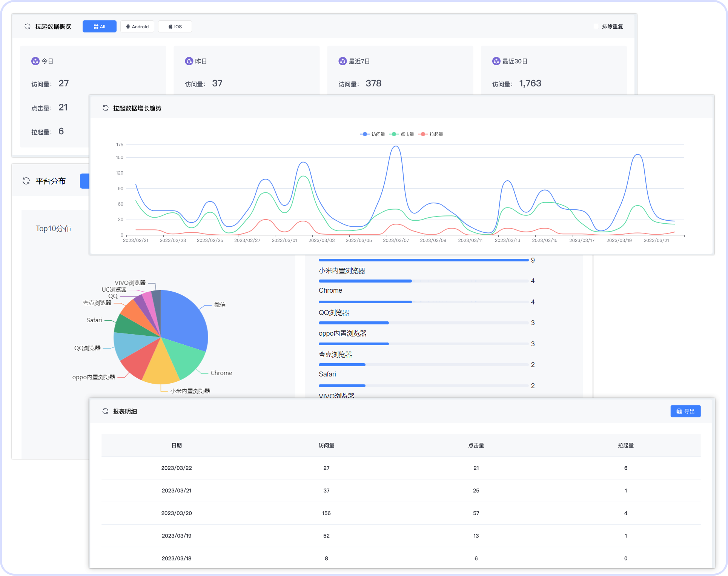728x576 pixels.
Task: Click the 访问量 column header
Action: pyautogui.click(x=326, y=445)
